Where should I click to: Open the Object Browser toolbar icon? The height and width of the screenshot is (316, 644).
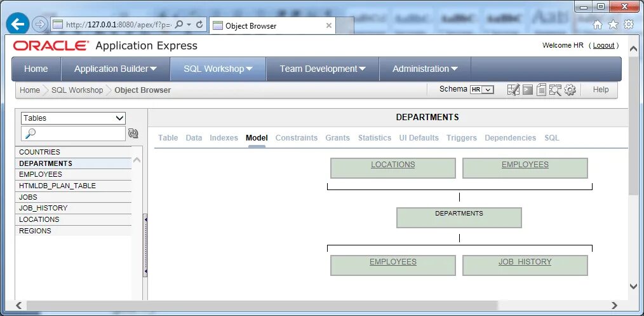[513, 90]
